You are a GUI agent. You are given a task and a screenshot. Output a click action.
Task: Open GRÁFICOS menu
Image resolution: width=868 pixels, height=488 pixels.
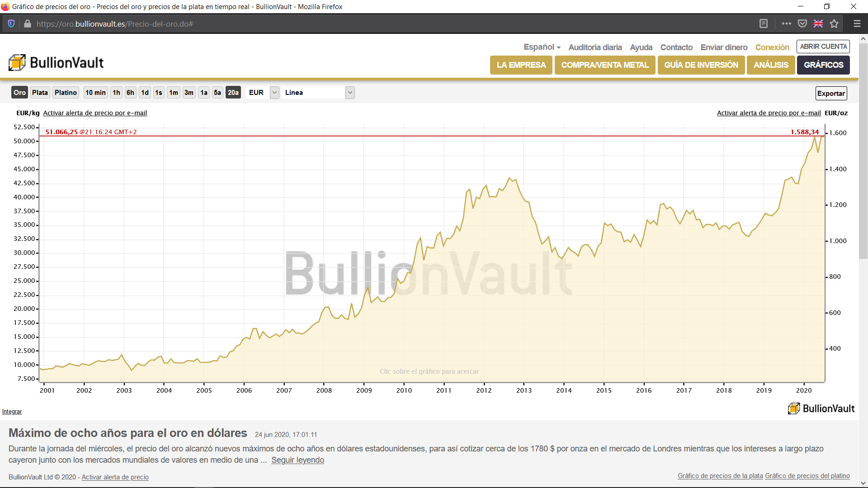pyautogui.click(x=823, y=65)
